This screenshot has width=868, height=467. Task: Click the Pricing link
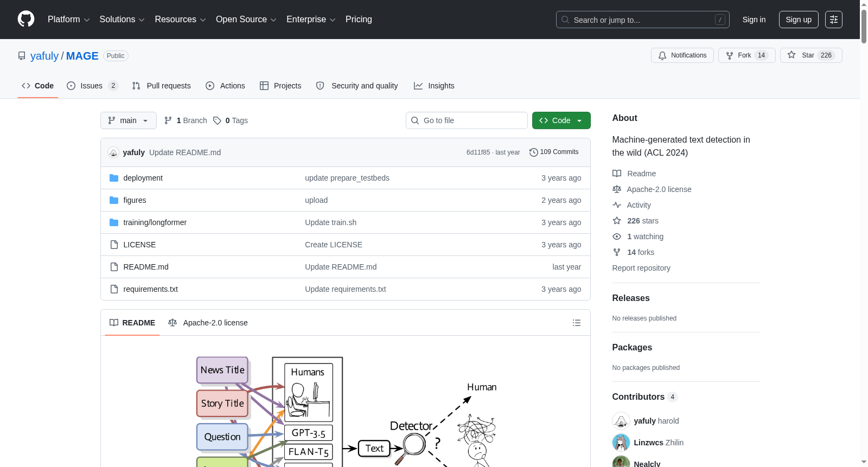click(x=359, y=20)
